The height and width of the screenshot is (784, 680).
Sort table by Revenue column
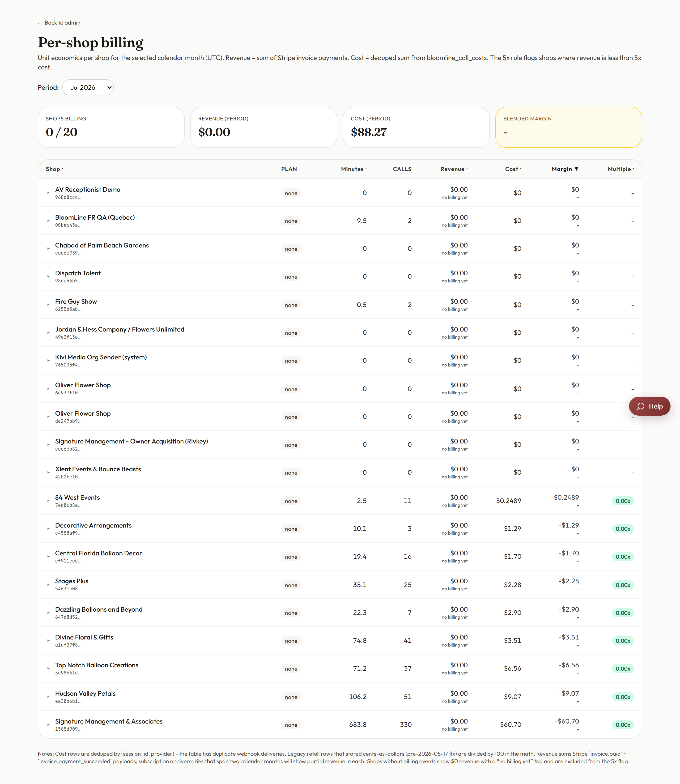click(454, 169)
